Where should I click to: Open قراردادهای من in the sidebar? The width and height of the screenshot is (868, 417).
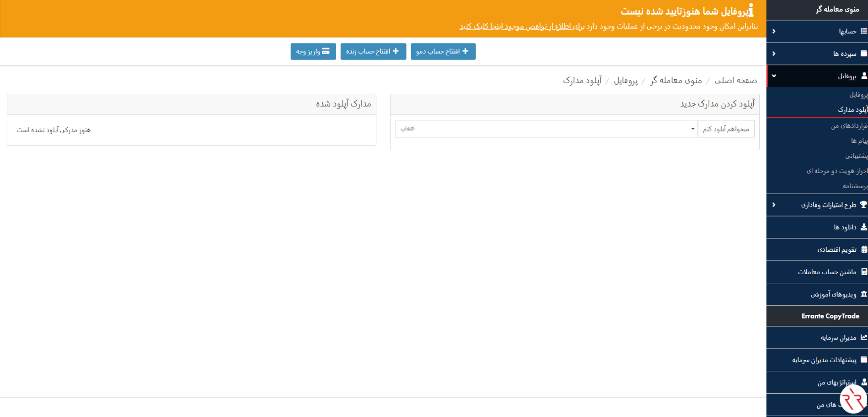click(849, 125)
